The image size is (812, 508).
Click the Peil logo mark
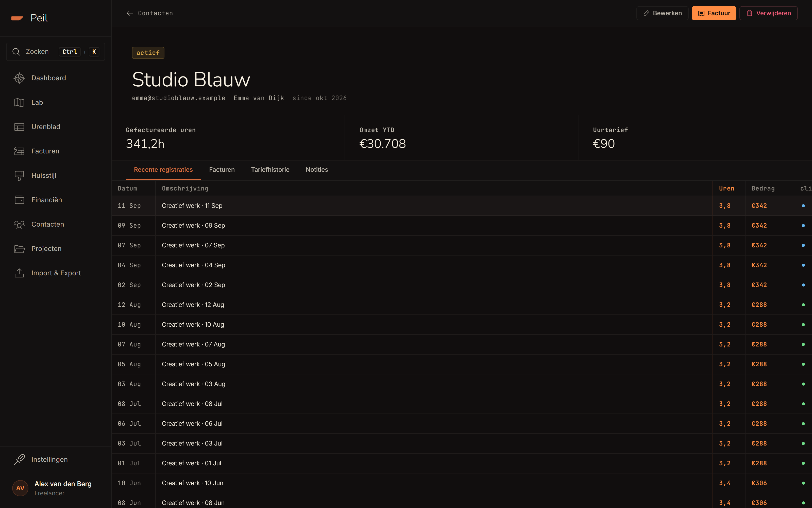[x=17, y=18]
